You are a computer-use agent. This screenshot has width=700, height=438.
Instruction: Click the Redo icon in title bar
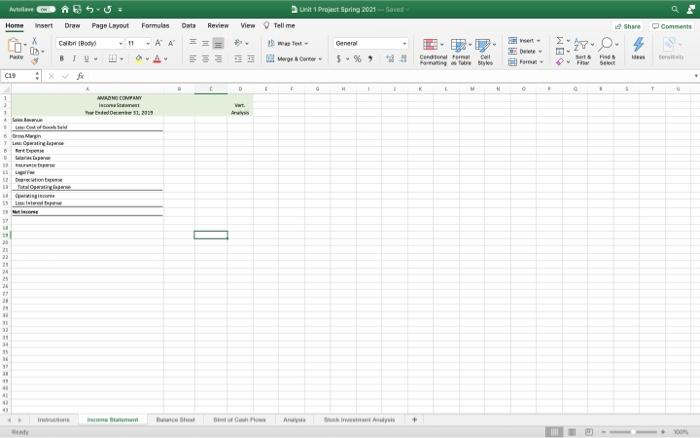pos(108,9)
